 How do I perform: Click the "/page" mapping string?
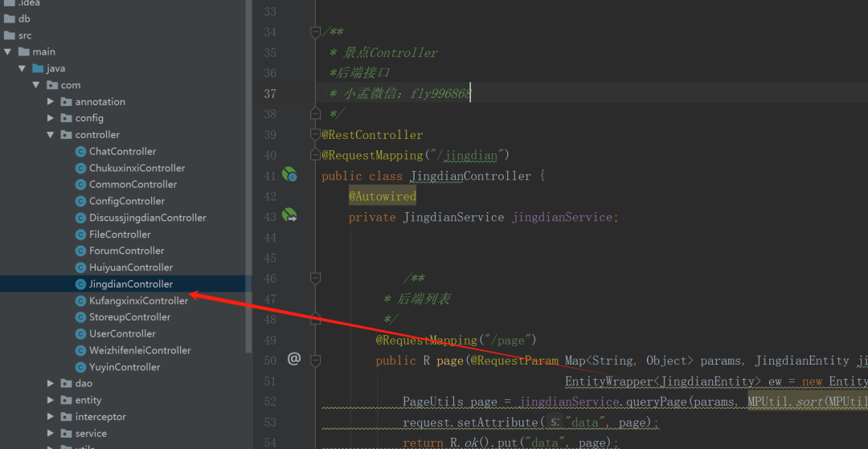coord(508,340)
